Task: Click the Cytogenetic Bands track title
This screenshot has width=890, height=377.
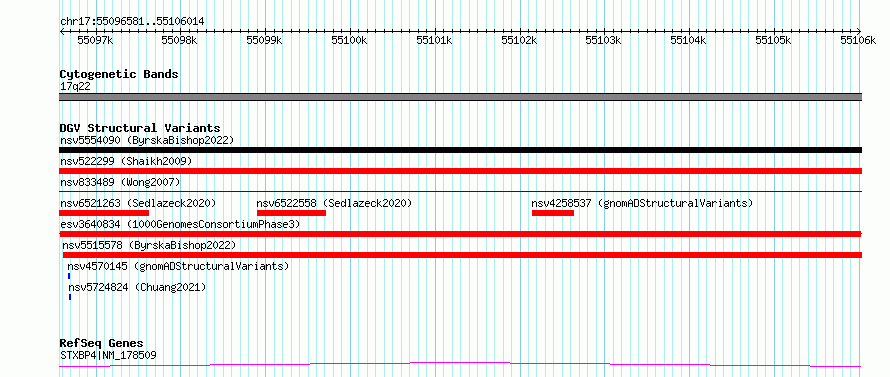Action: [x=119, y=74]
